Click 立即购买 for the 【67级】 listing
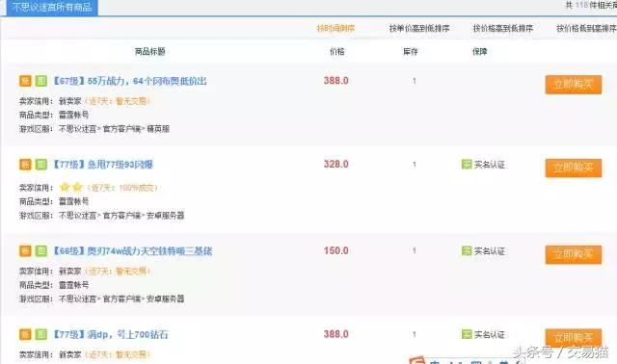This screenshot has height=364, width=617. pos(574,85)
